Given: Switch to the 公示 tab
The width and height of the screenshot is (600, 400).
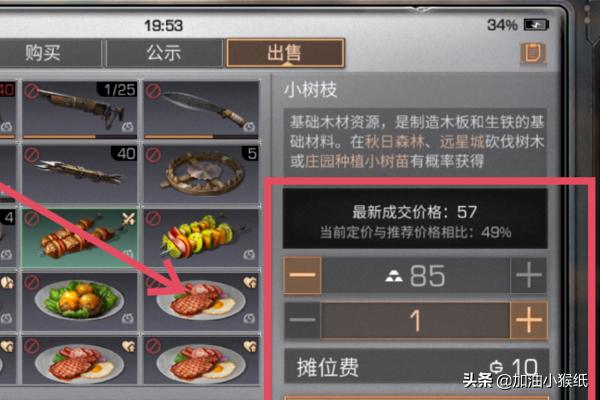Looking at the screenshot, I should click(164, 53).
